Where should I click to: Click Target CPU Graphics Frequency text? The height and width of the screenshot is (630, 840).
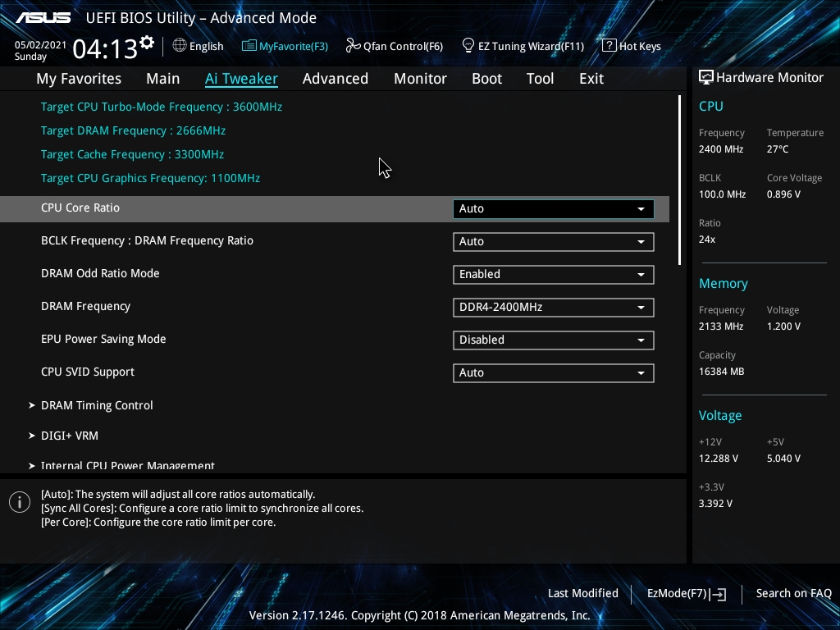[x=150, y=178]
